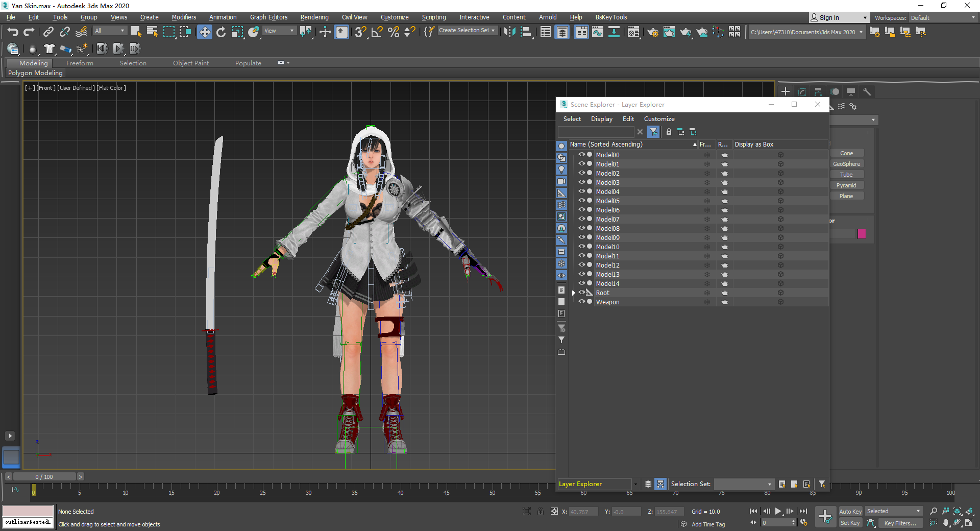Activate the Select and Rotate tool

tap(220, 32)
